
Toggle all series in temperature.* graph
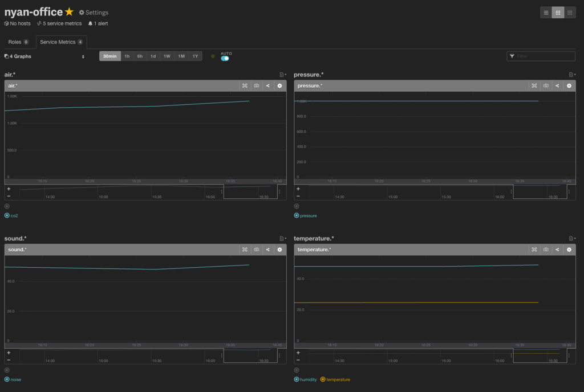click(297, 370)
